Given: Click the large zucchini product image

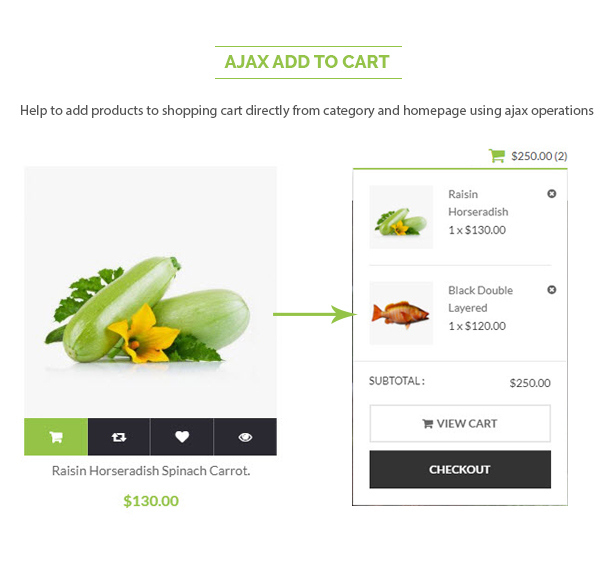Looking at the screenshot, I should [150, 291].
